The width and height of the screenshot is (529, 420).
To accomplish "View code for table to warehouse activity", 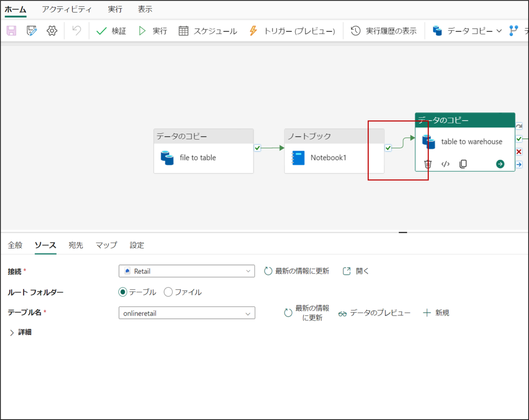I will point(445,164).
